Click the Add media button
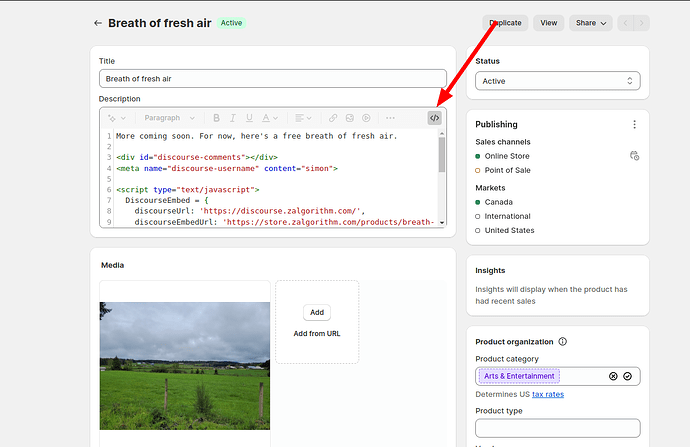690x447 pixels. click(317, 312)
